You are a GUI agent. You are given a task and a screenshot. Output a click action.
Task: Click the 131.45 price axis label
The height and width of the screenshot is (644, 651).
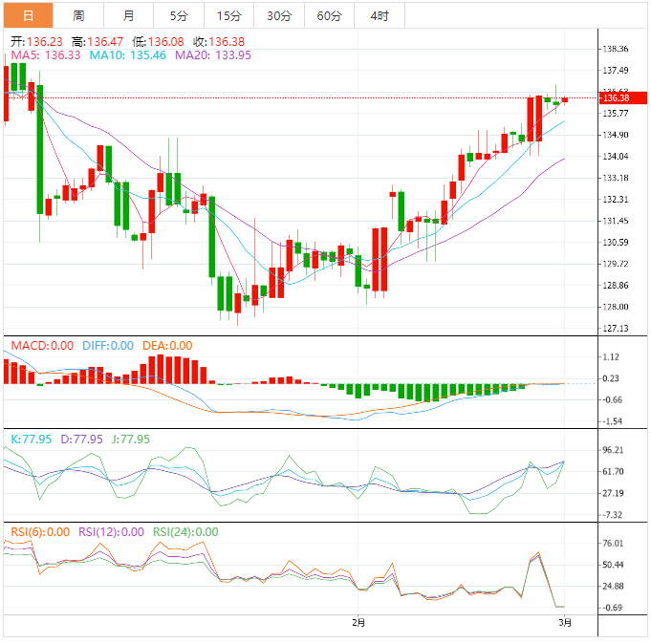click(x=616, y=221)
